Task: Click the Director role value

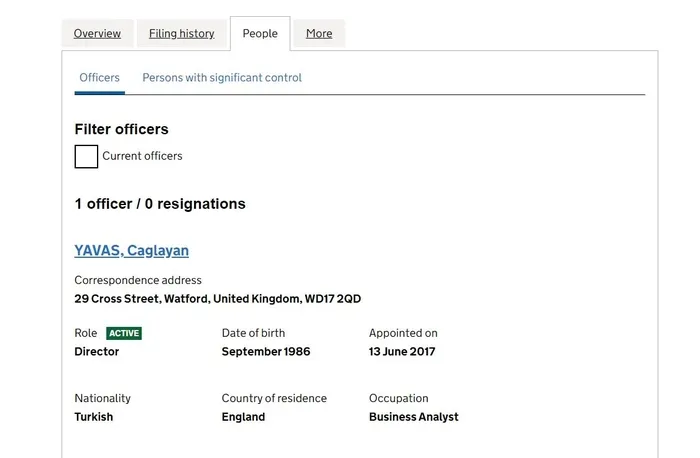Action: 97,352
